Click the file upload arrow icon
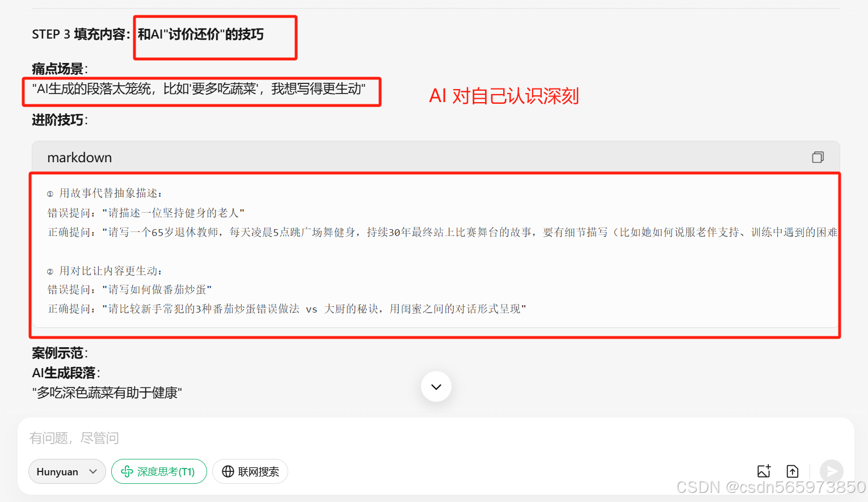868x502 pixels. click(793, 471)
